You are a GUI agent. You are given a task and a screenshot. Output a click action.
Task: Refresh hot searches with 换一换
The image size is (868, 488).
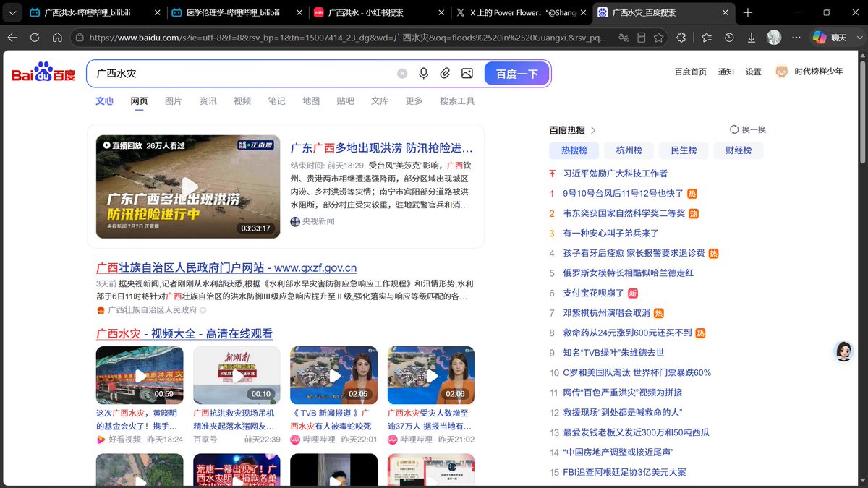point(748,129)
